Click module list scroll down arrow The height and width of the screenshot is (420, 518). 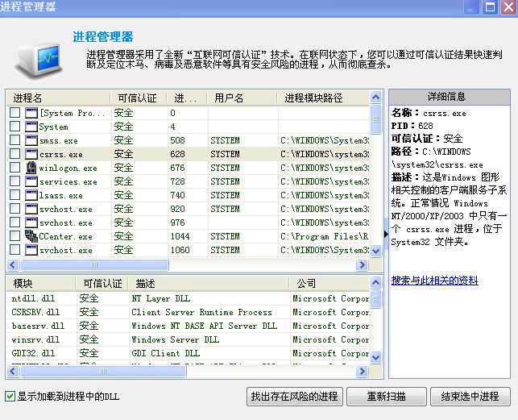376,357
